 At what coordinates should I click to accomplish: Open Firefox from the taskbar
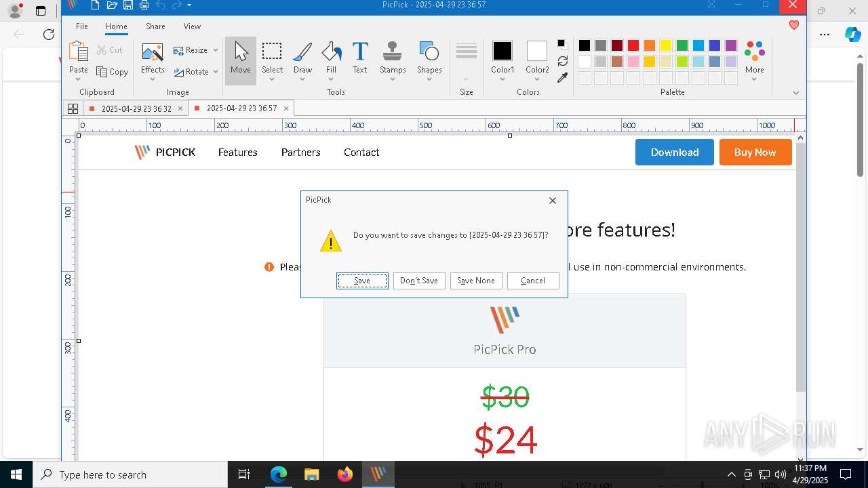coord(345,474)
